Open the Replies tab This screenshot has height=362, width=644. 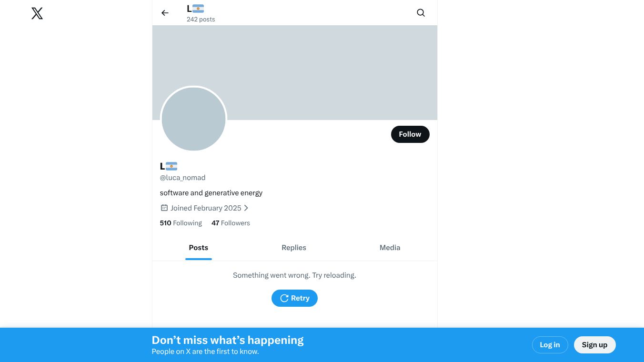point(294,248)
